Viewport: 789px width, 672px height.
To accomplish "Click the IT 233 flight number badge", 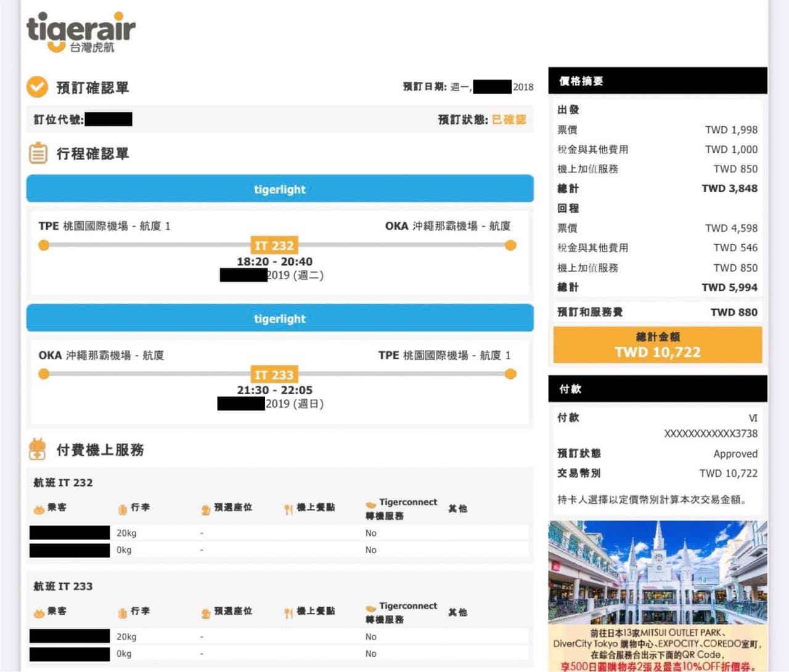I will click(x=274, y=374).
